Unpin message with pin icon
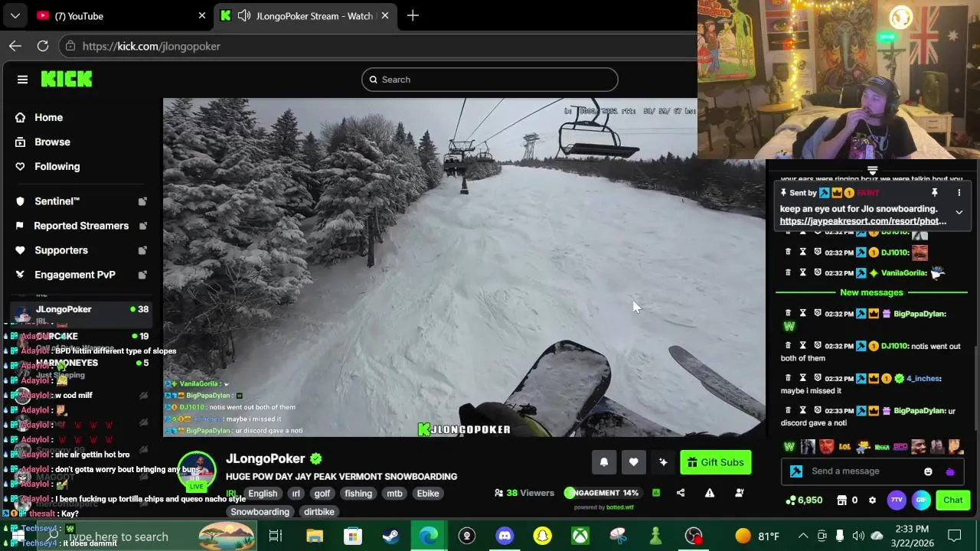The height and width of the screenshot is (551, 980). coord(934,193)
